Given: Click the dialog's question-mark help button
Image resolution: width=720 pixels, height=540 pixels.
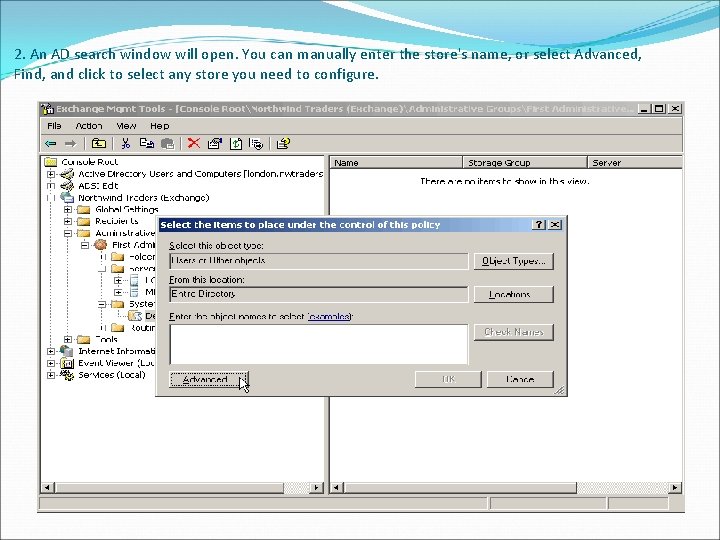Looking at the screenshot, I should (539, 225).
